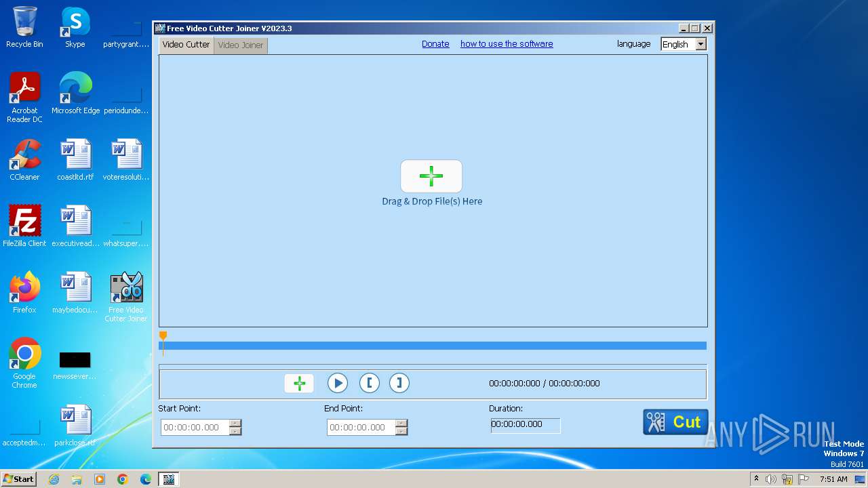The image size is (868, 488).
Task: Click the small green plus add button in control bar
Action: (299, 383)
